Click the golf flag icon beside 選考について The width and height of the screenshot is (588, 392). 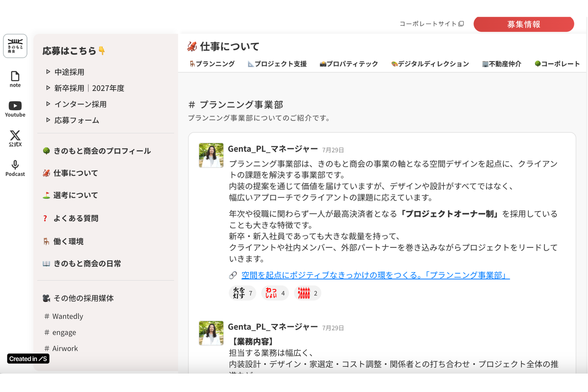pyautogui.click(x=47, y=196)
